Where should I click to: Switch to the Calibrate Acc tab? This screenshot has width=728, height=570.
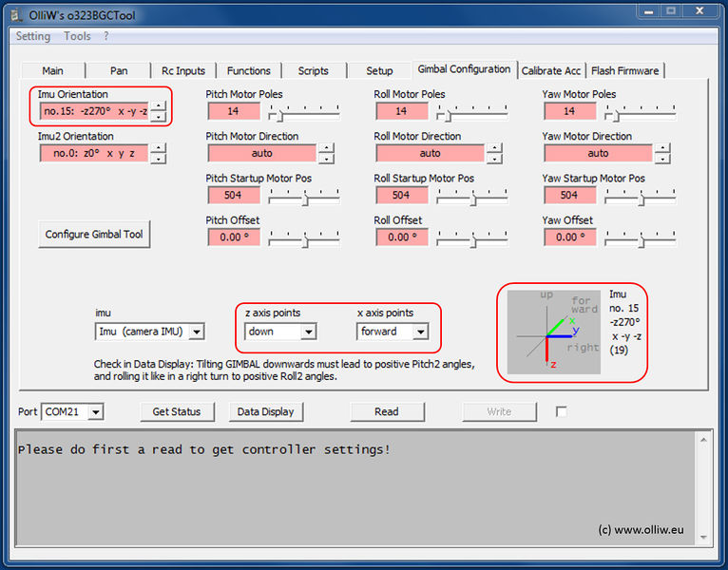coord(551,70)
